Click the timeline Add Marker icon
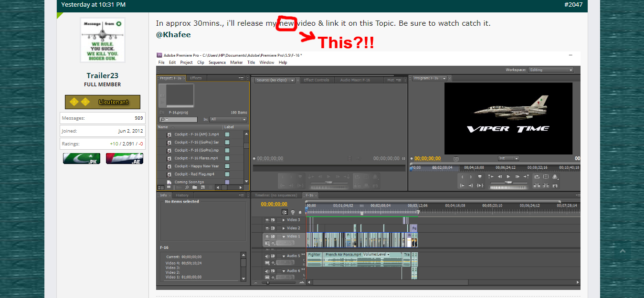The image size is (644, 298). [300, 212]
